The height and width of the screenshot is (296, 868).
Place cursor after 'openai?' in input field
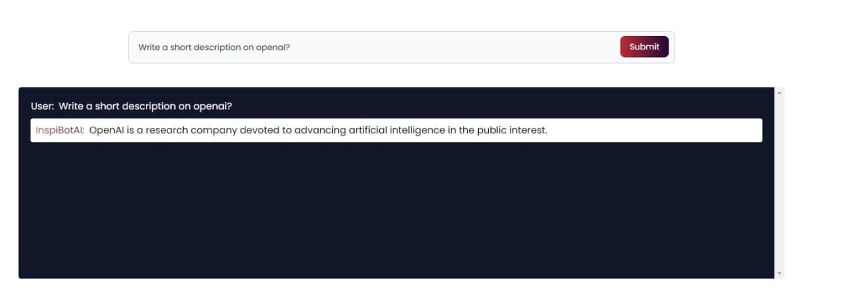tap(291, 47)
